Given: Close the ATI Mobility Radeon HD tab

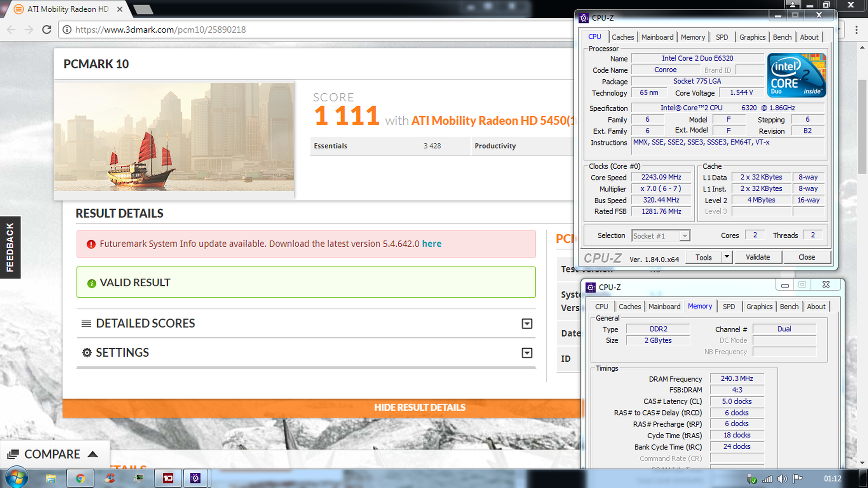Looking at the screenshot, I should pos(119,9).
